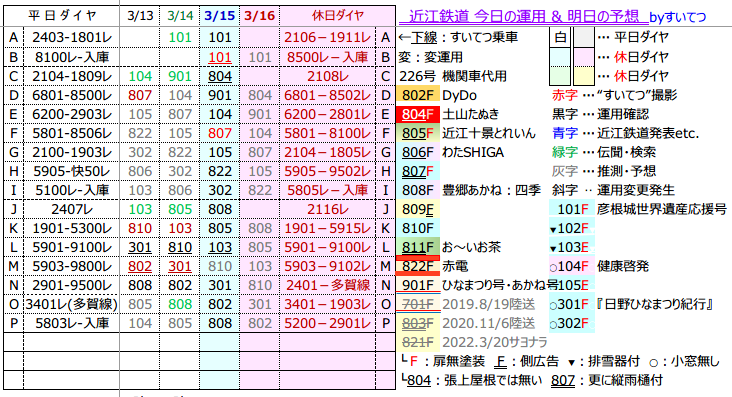Click weekday cell 6200-2903レ in row E
The image size is (732, 397).
click(72, 114)
